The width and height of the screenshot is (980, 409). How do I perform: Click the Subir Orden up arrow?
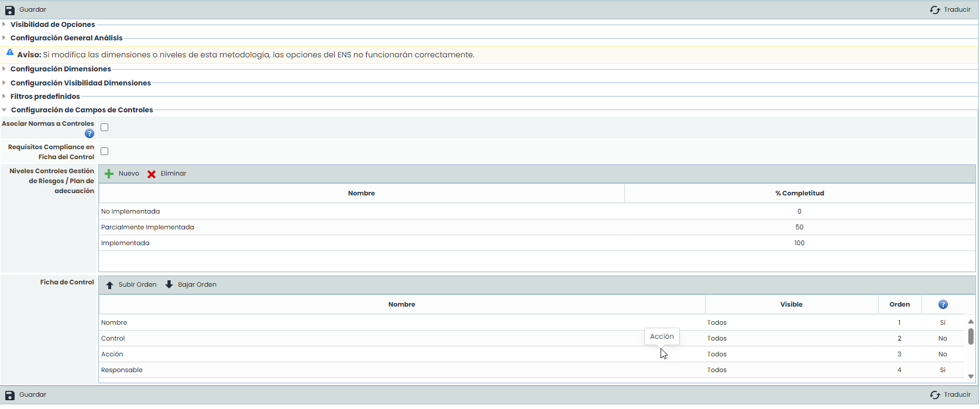click(x=109, y=285)
